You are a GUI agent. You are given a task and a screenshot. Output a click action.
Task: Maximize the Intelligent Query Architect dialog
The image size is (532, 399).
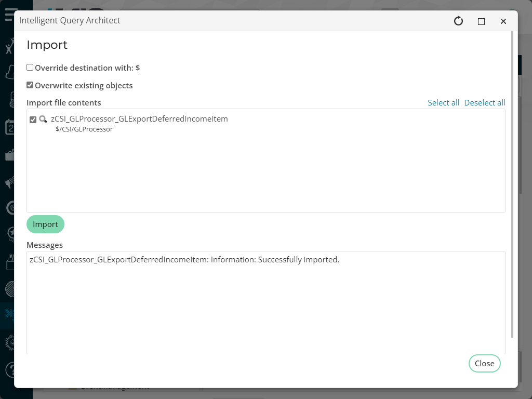(x=481, y=21)
